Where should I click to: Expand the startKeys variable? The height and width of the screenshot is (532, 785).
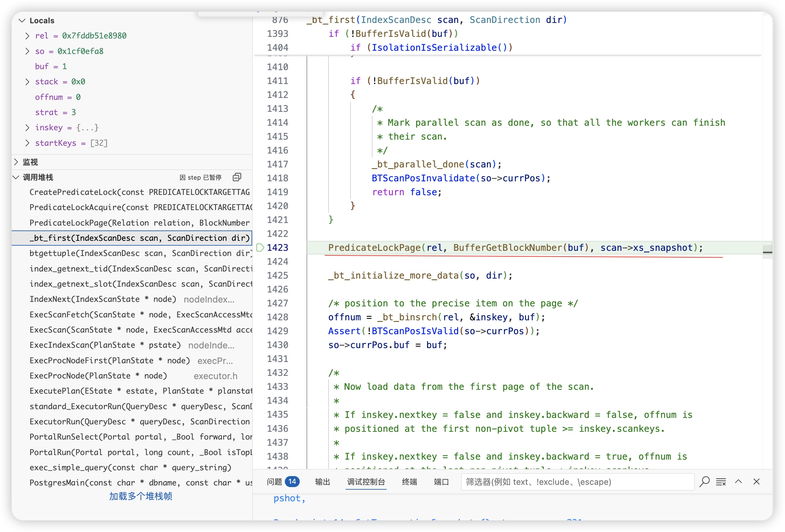tap(27, 143)
